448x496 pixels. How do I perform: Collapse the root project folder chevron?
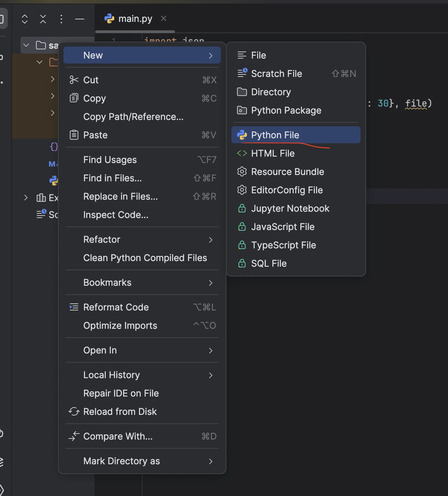(x=26, y=45)
